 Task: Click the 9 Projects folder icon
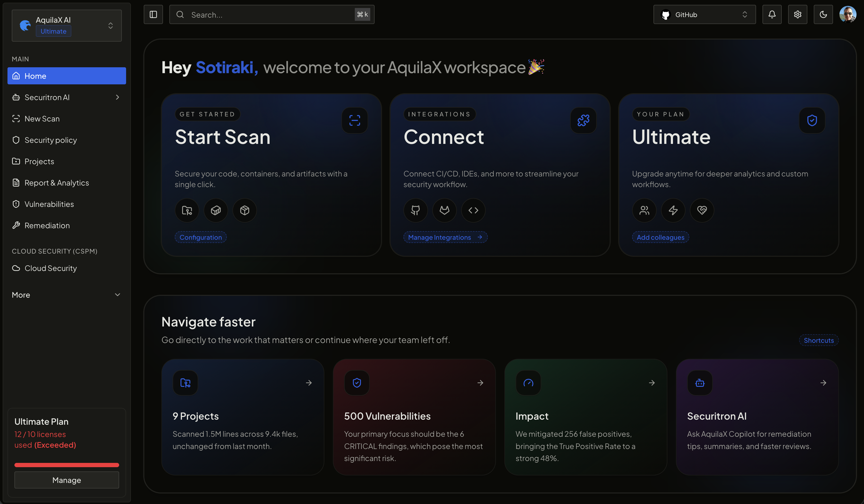(185, 383)
